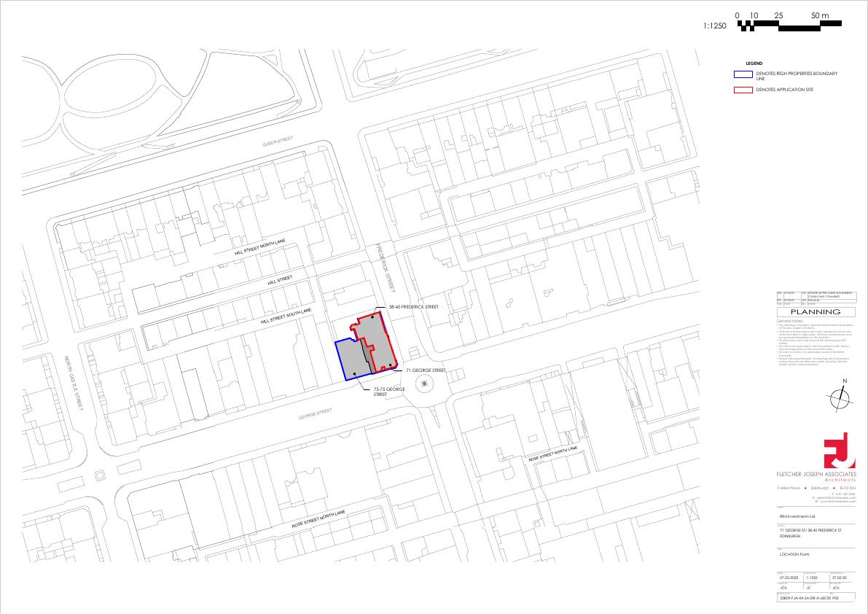The height and width of the screenshot is (614, 868).
Task: Click the north arrow compass symbol
Action: [x=840, y=398]
